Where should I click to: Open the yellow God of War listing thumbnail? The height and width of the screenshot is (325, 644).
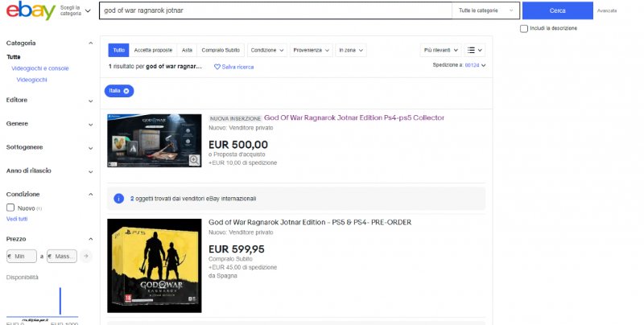pos(155,265)
